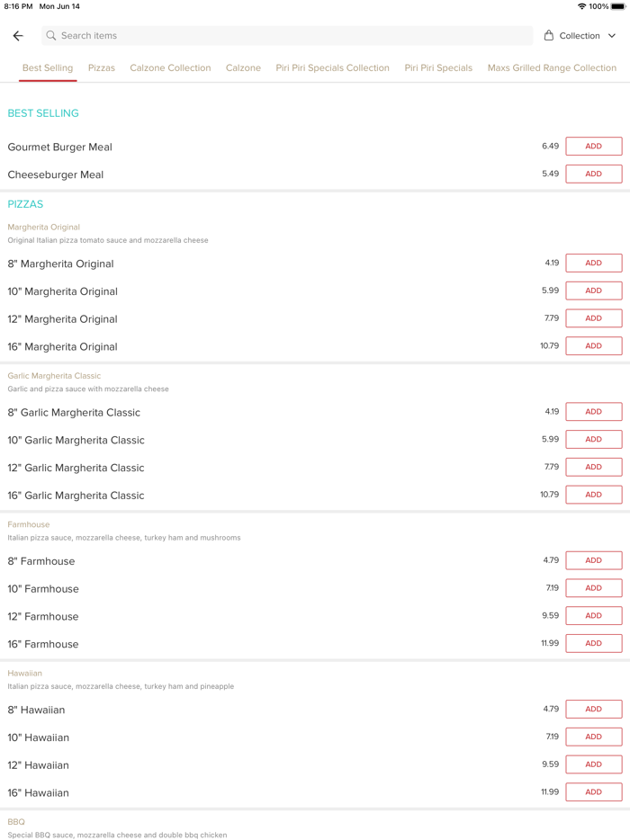The height and width of the screenshot is (840, 630).
Task: Open the Collection order type selector
Action: [580, 36]
